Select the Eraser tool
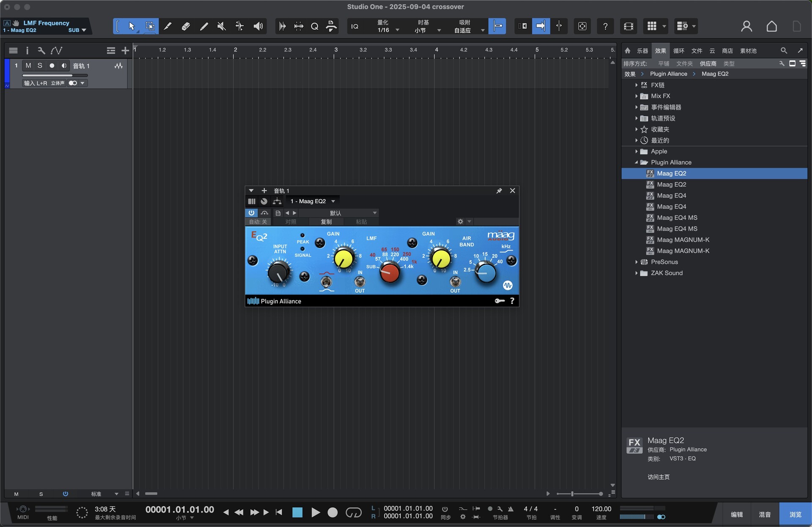812x527 pixels. (x=186, y=26)
